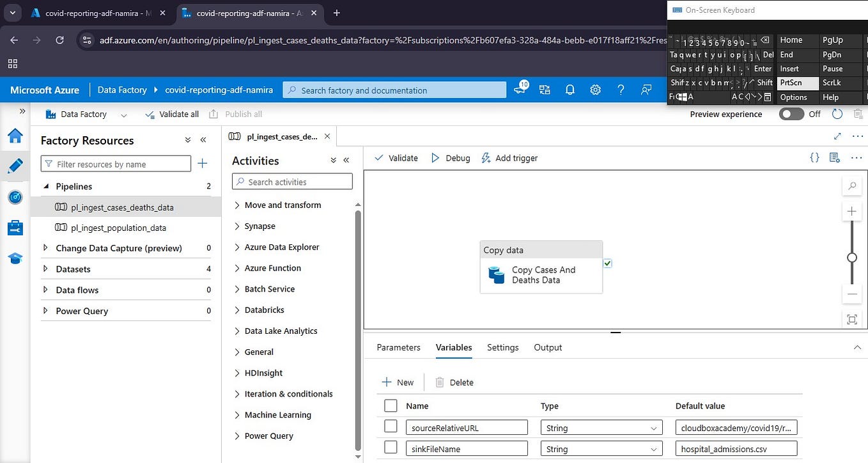The width and height of the screenshot is (868, 463).
Task: Expand the Datasets section
Action: tap(45, 269)
